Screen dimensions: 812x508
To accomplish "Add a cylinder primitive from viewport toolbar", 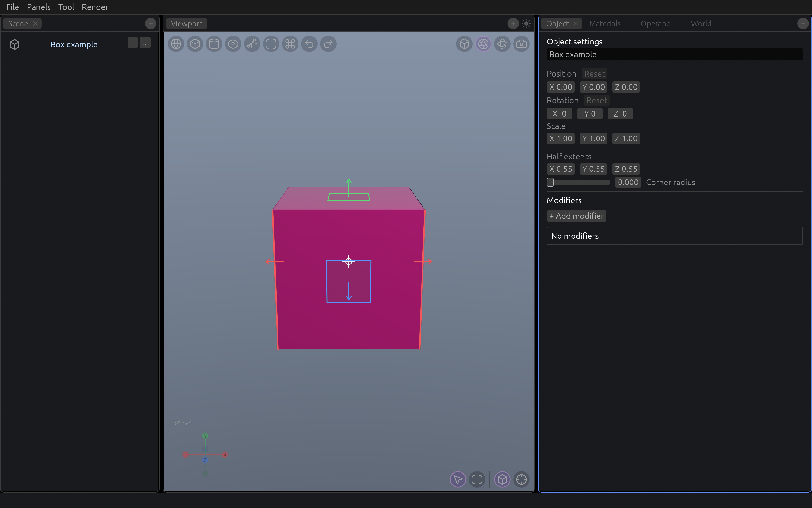I will coord(214,44).
